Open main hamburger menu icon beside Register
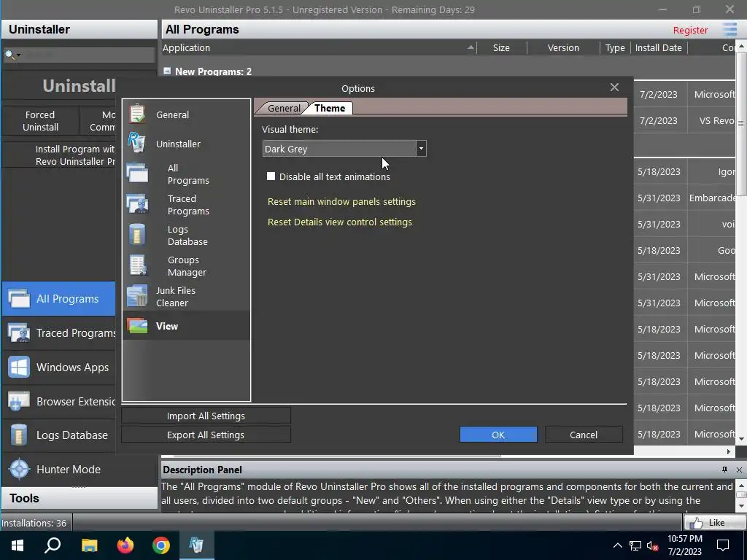This screenshot has width=747, height=560. click(729, 29)
